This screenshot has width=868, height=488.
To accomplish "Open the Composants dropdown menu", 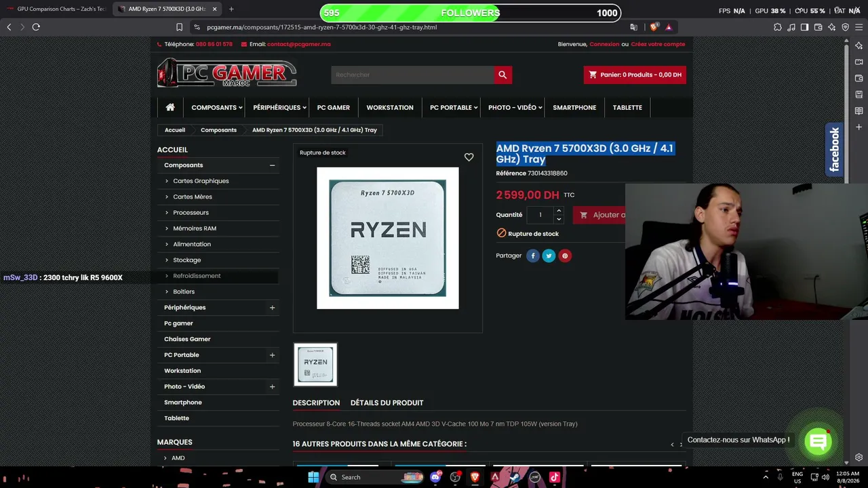I will (x=216, y=107).
